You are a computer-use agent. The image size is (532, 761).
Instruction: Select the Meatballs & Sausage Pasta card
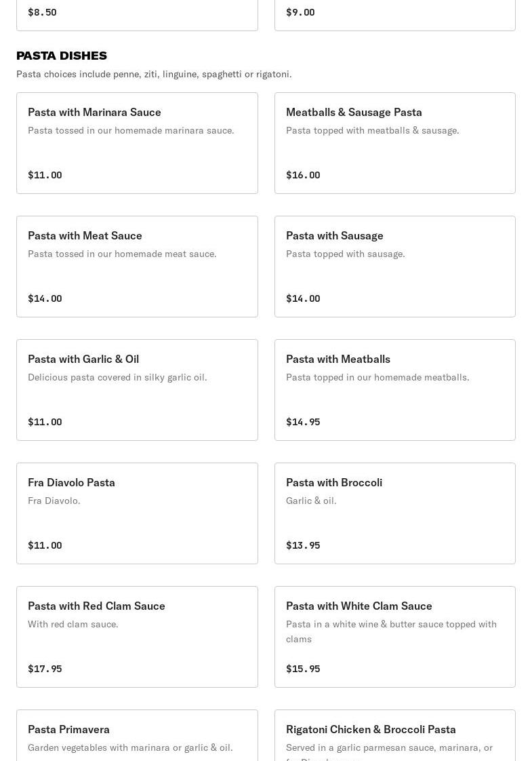[394, 143]
